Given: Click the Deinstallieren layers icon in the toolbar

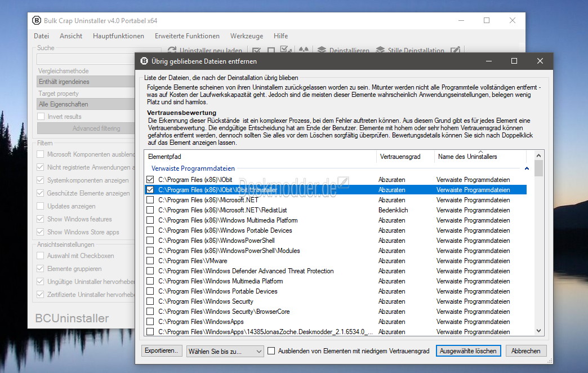Looking at the screenshot, I should (x=322, y=50).
